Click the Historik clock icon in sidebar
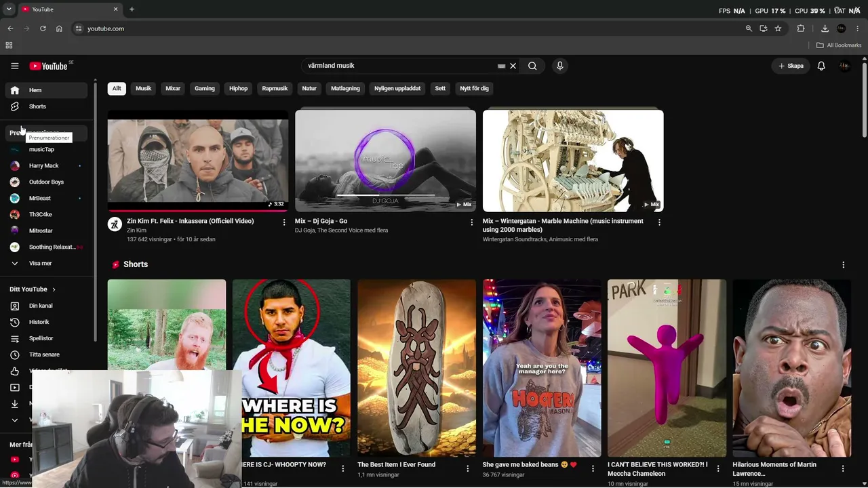The width and height of the screenshot is (868, 488). click(15, 322)
